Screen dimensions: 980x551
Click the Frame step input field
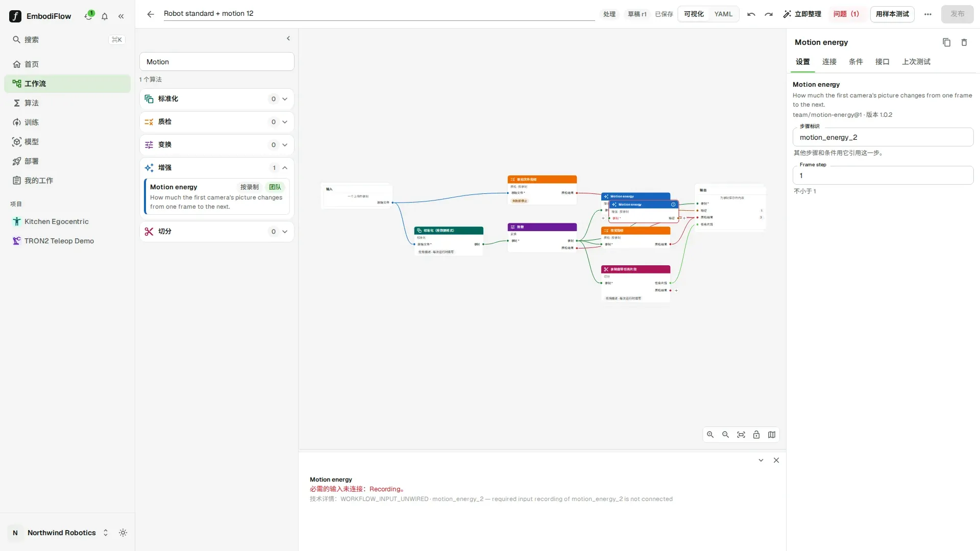[883, 176]
